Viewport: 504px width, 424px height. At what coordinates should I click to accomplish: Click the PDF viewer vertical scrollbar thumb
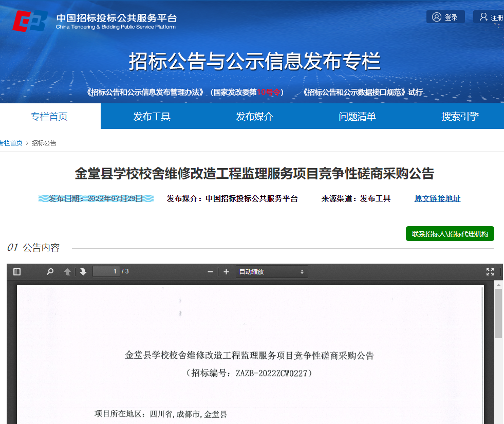click(x=498, y=314)
